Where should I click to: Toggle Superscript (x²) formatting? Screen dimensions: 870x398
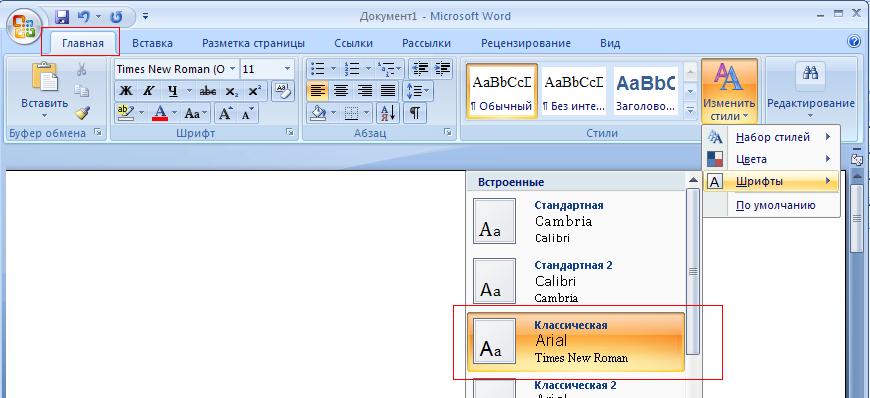click(x=255, y=91)
